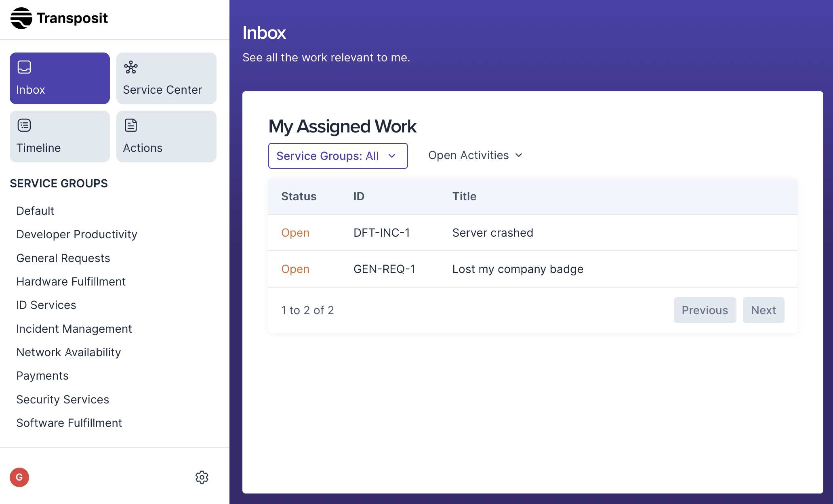
Task: Expand the Service Groups: All dropdown
Action: click(338, 156)
